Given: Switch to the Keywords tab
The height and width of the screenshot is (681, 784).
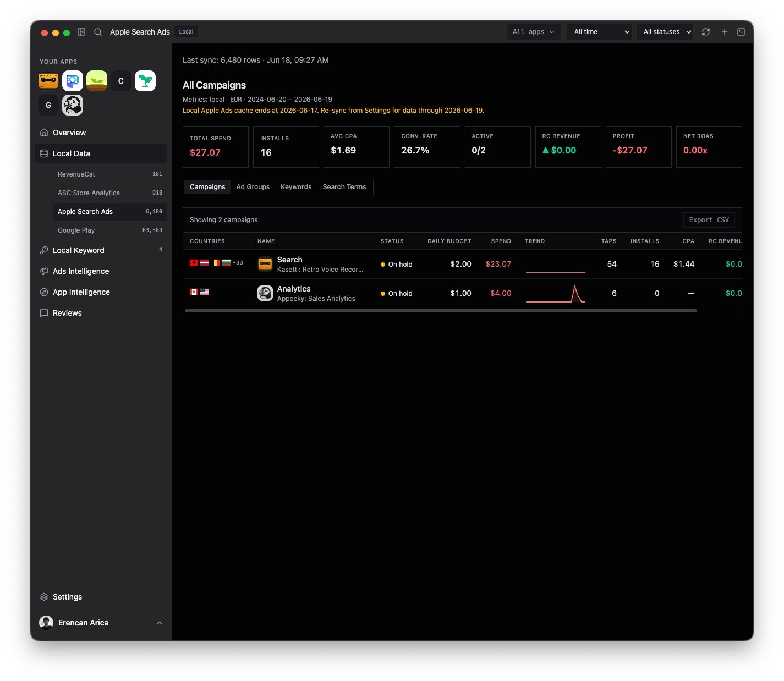Looking at the screenshot, I should 296,187.
